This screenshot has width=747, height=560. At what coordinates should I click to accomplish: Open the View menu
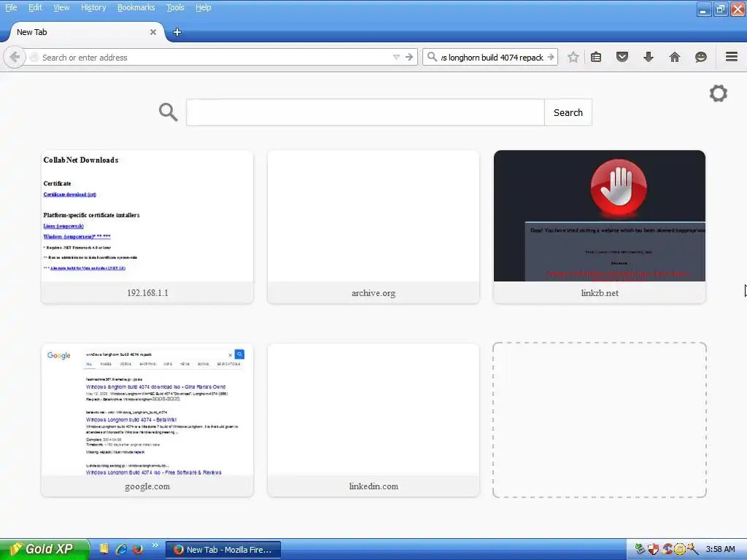[61, 7]
